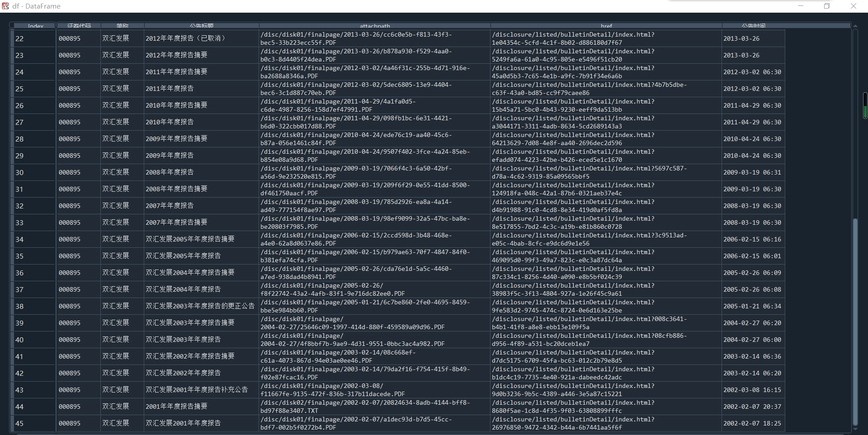Sort by the 公告标题 column header
This screenshot has height=435, width=868.
(x=202, y=26)
